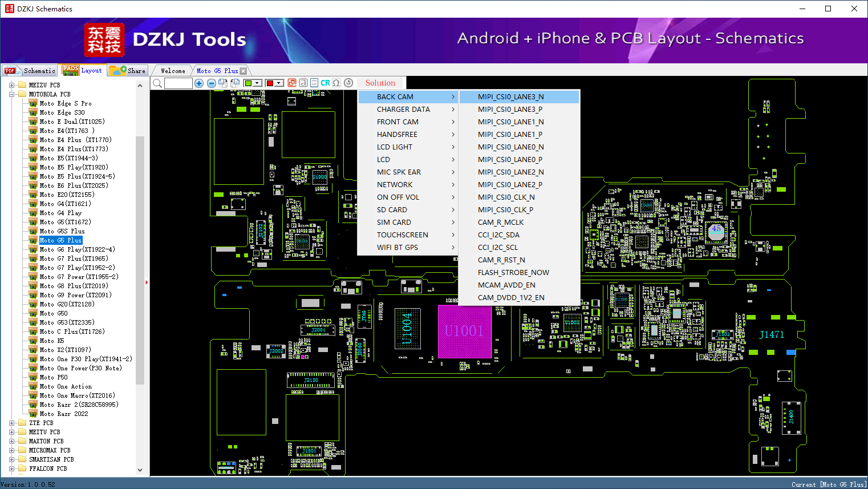Click the Moto K5 board icon
The width and height of the screenshot is (868, 489).
(33, 341)
